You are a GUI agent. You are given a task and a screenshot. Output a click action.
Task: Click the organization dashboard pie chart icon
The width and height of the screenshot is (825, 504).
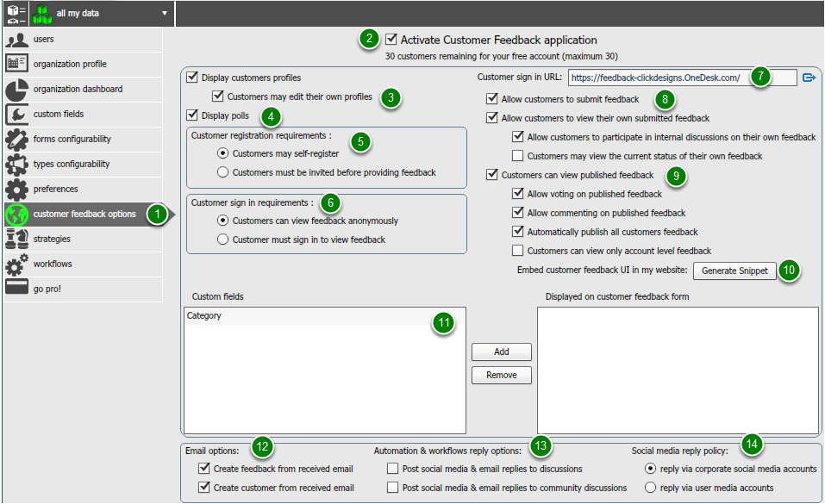pyautogui.click(x=16, y=89)
